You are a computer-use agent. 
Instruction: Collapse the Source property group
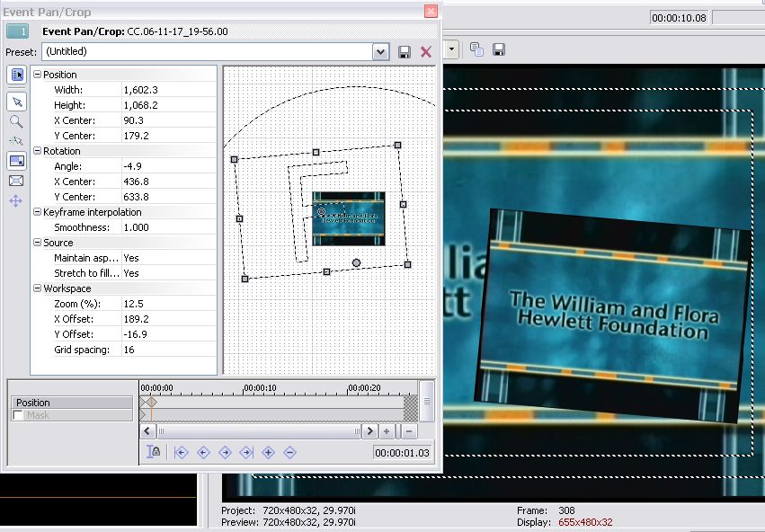[37, 243]
